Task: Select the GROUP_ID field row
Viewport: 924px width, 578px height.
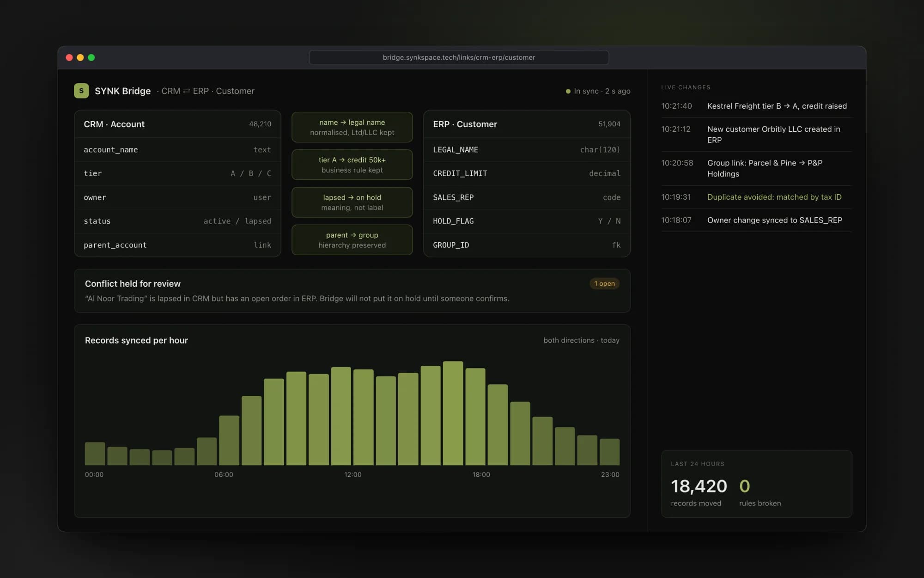Action: 527,245
